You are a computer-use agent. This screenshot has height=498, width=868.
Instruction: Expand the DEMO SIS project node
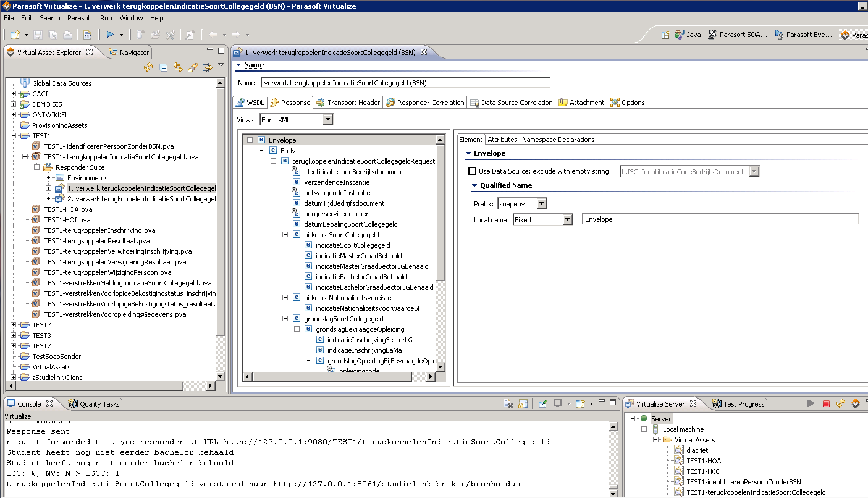pyautogui.click(x=13, y=104)
